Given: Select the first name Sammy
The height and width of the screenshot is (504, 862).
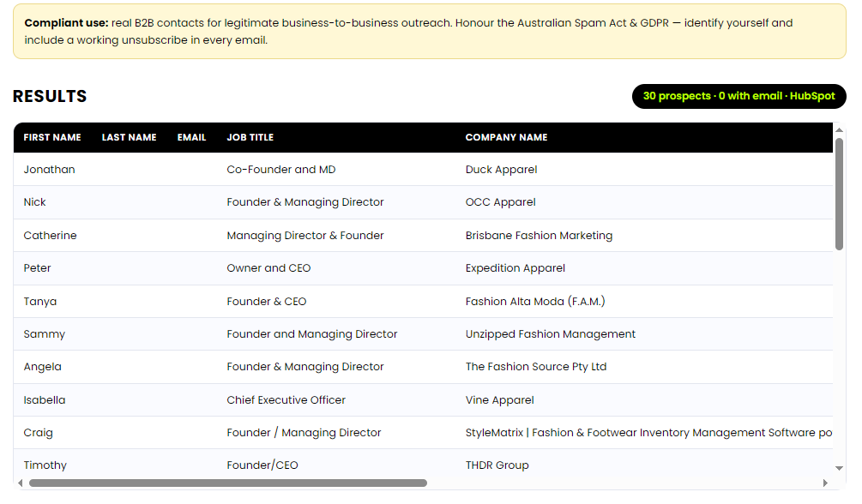Looking at the screenshot, I should click(x=45, y=334).
